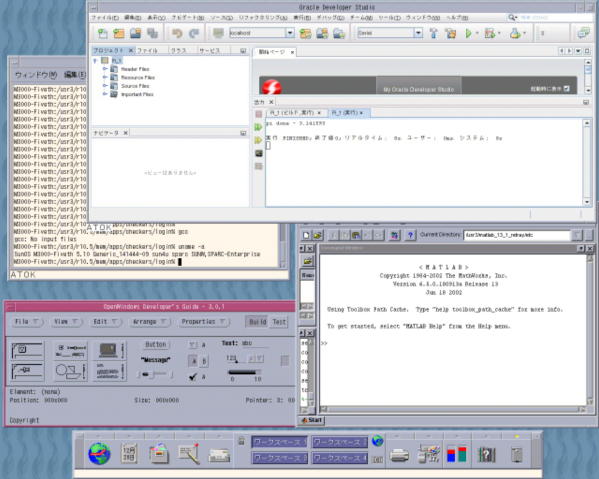Click the new file icon in MATLAB toolbar
This screenshot has height=479, width=599.
(306, 235)
